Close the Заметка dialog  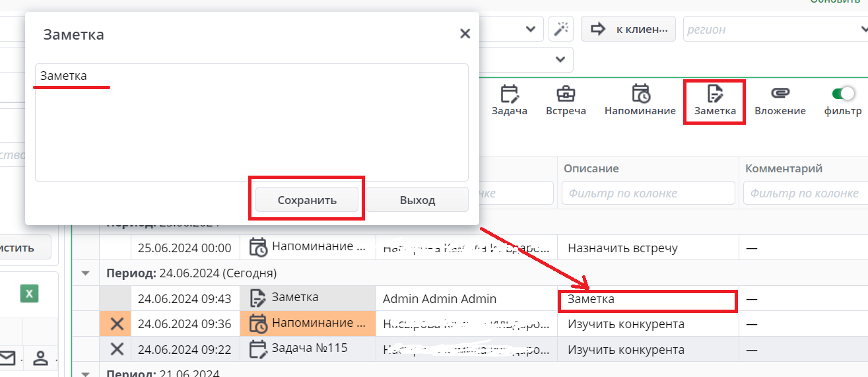465,34
